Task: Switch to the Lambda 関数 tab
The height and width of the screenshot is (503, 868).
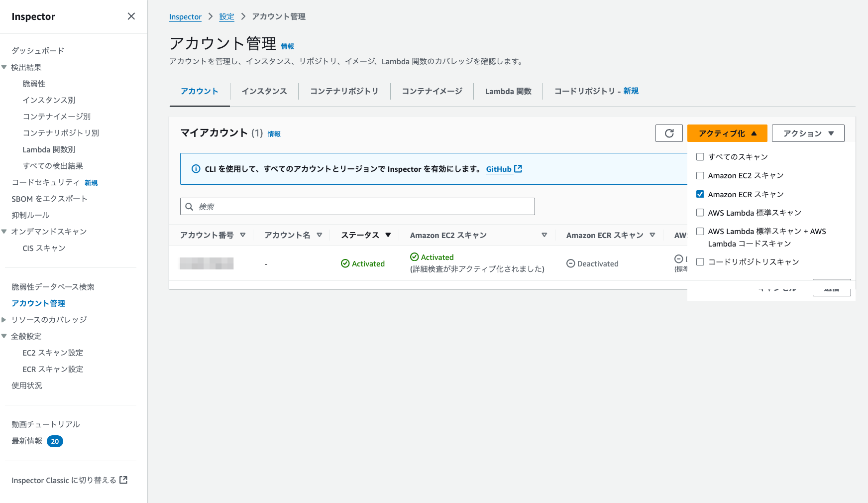Action: (508, 91)
